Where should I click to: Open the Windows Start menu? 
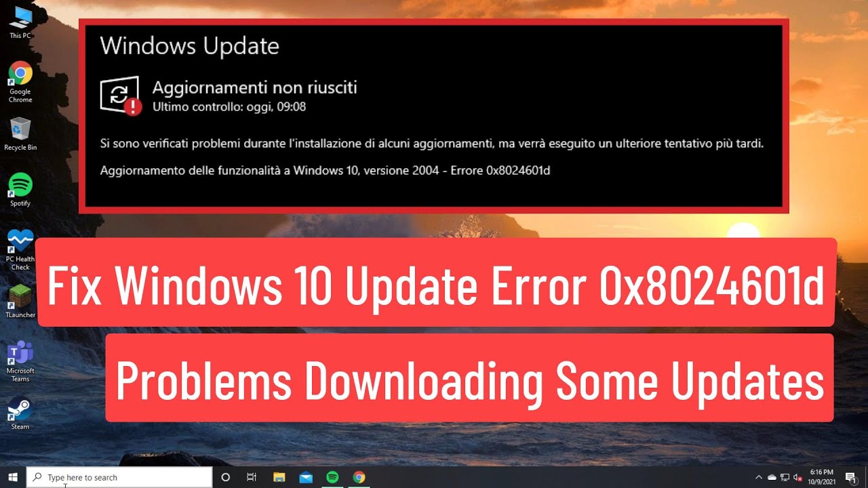click(13, 477)
